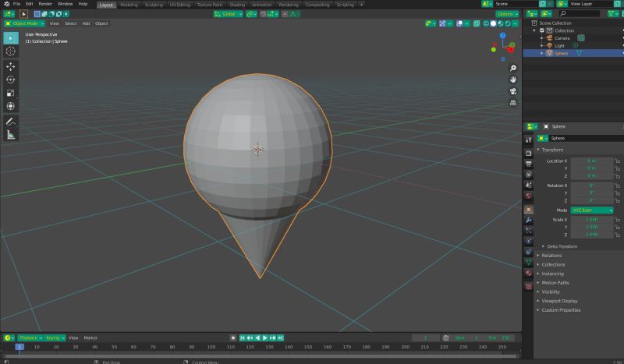Image resolution: width=624 pixels, height=364 pixels.
Task: Switch perspective/orthographic grid icon
Action: [513, 103]
